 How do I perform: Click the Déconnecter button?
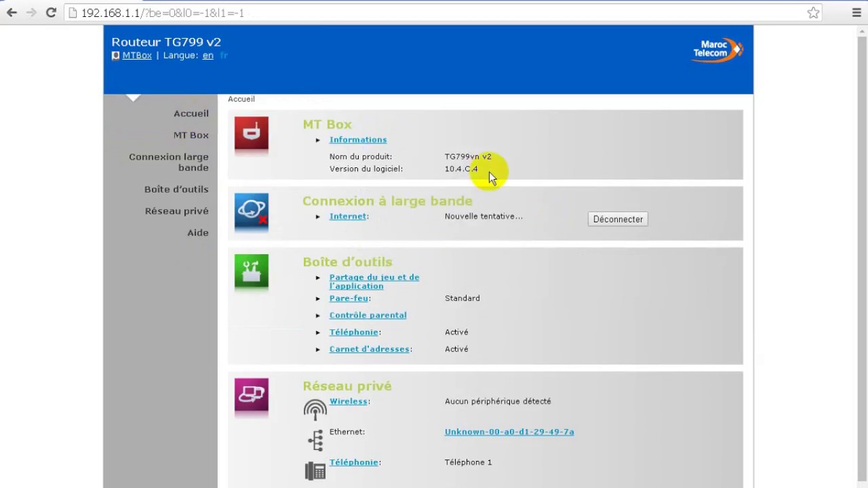click(x=618, y=219)
